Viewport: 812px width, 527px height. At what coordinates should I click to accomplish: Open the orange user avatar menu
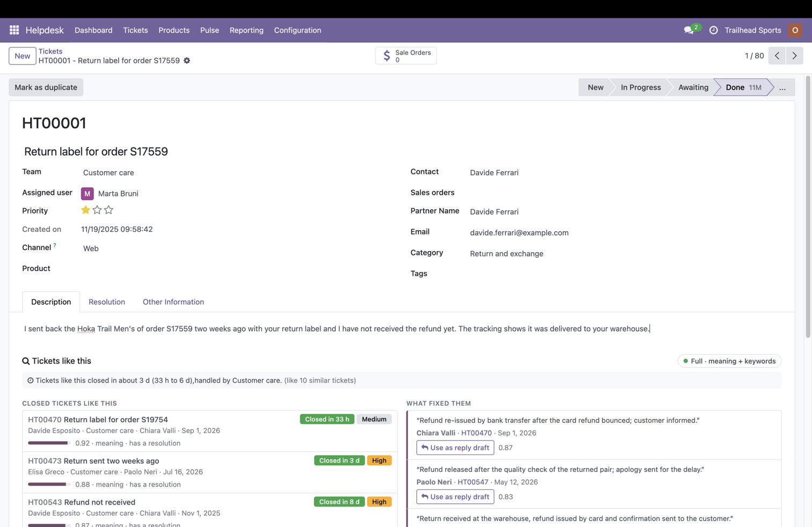pos(795,30)
